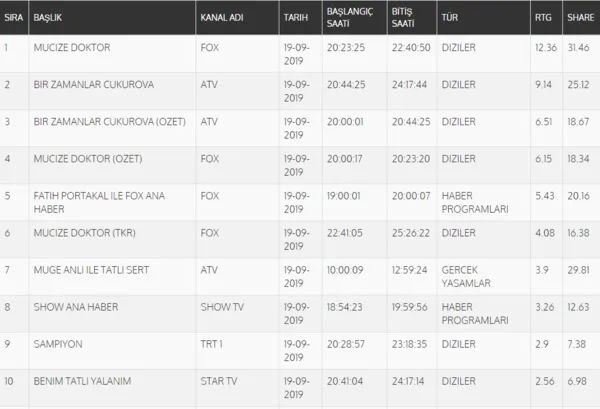Click the BENIM TATLI YALANIM title
600x409 pixels.
[x=83, y=381]
